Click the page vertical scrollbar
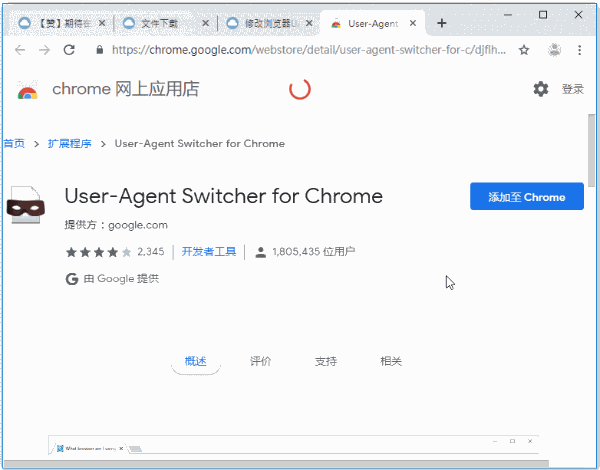Viewport: 600px width, 470px height. [x=592, y=149]
